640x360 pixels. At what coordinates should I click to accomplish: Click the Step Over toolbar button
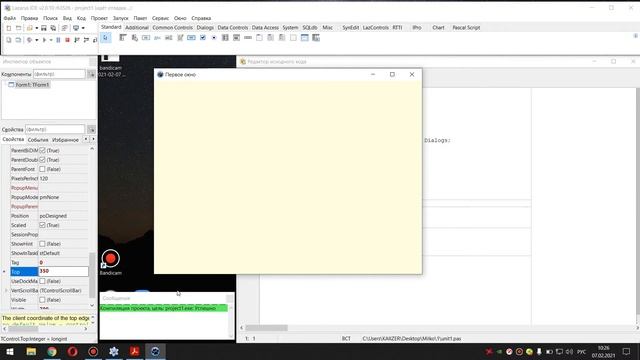86,40
